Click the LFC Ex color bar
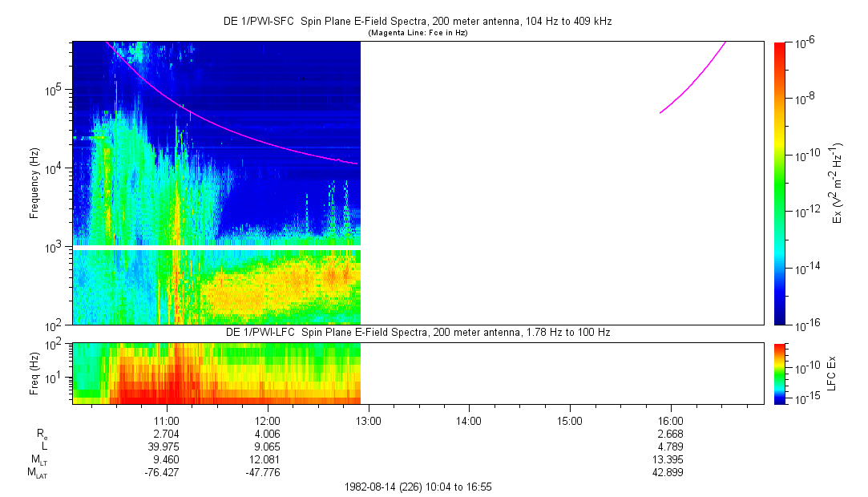This screenshot has width=868, height=497. tap(779, 373)
